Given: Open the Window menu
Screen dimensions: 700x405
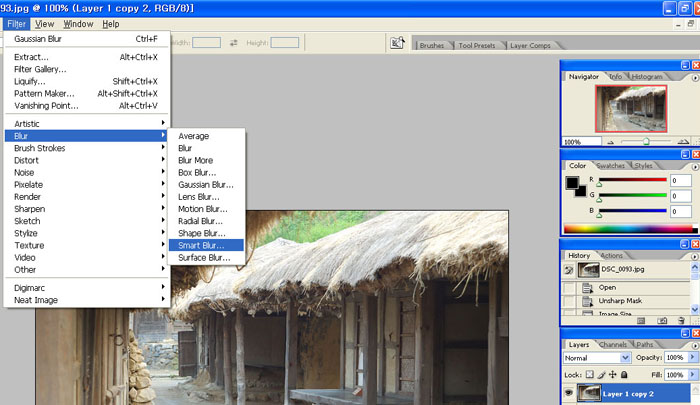Looking at the screenshot, I should [78, 24].
